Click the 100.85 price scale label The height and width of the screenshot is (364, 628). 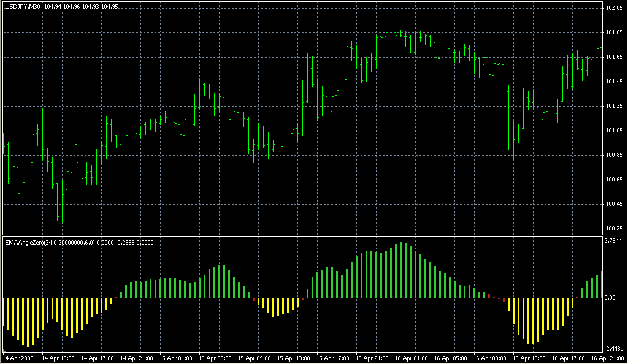pyautogui.click(x=614, y=155)
